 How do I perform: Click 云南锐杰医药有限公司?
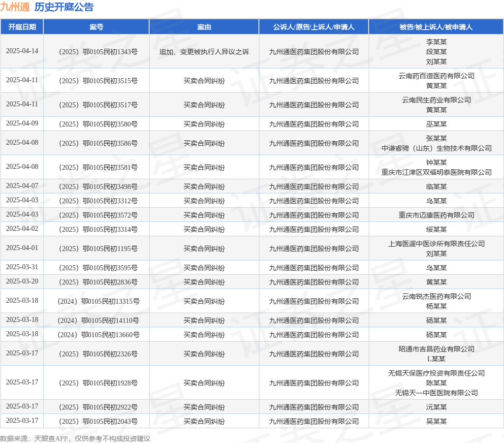[x=437, y=296]
